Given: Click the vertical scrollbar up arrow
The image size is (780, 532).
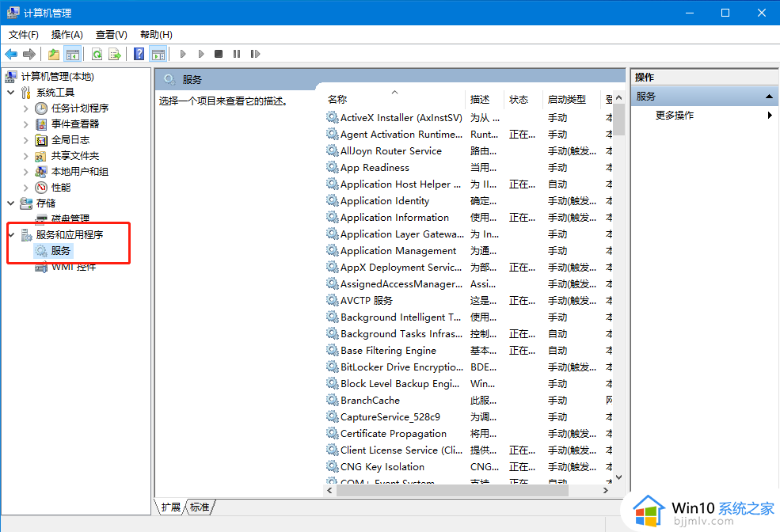Looking at the screenshot, I should 618,97.
